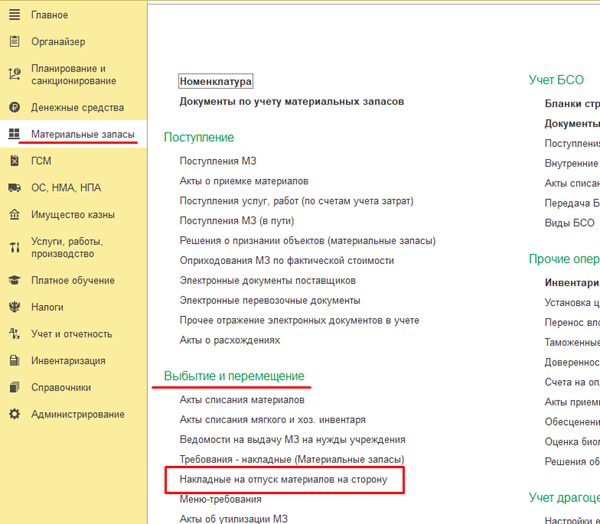Switch to Справочники section
This screenshot has width=600, height=524.
61,388
